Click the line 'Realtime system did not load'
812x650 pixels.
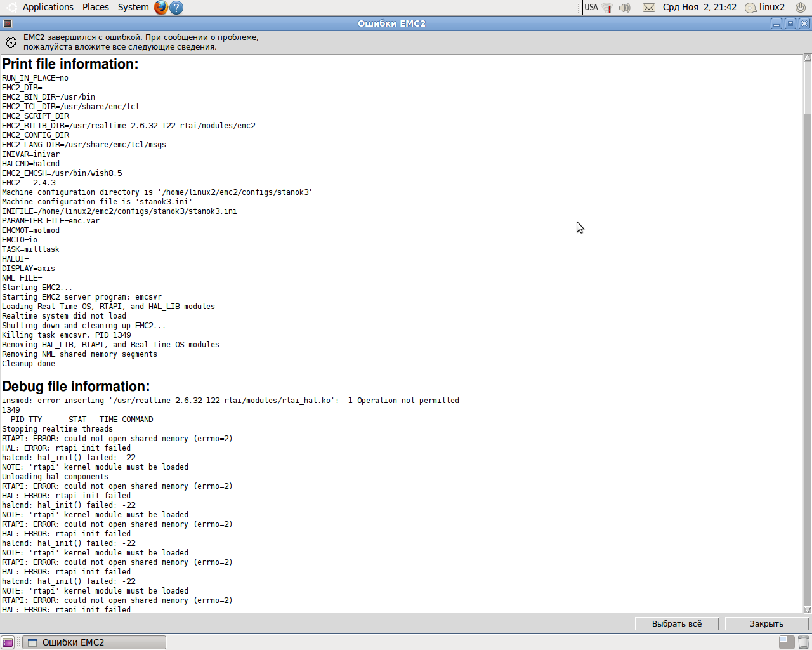pyautogui.click(x=64, y=316)
